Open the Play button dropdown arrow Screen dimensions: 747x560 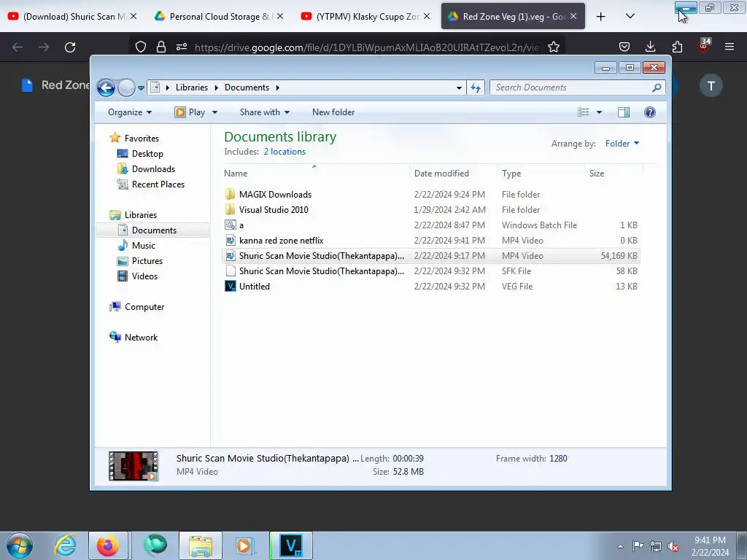tap(215, 112)
